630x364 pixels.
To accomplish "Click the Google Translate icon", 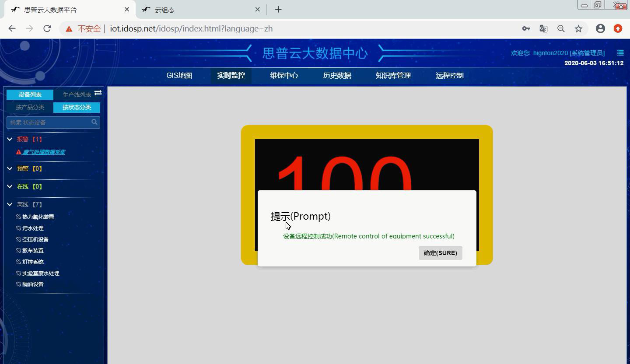I will pyautogui.click(x=543, y=28).
